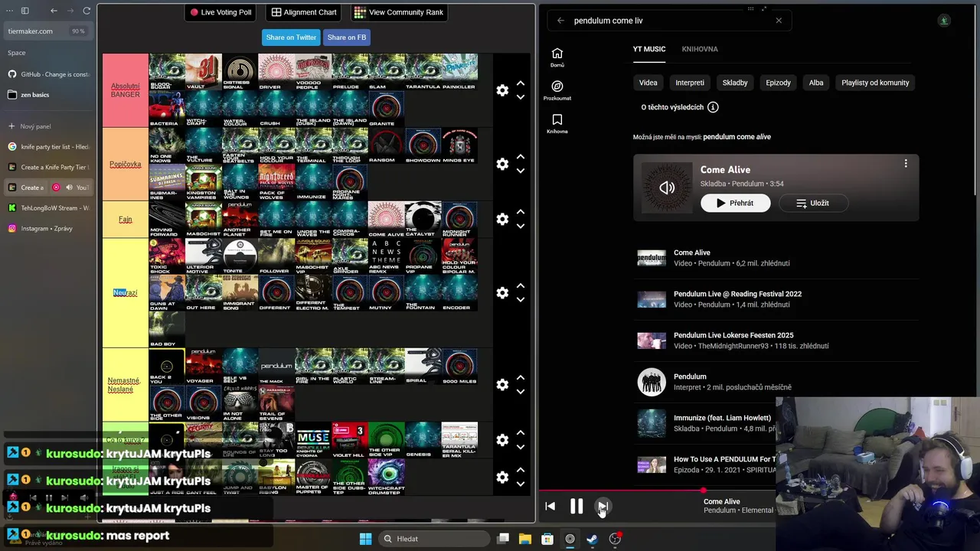Open Immunize (feat. Liam Howlett) song result
980x551 pixels.
point(704,423)
